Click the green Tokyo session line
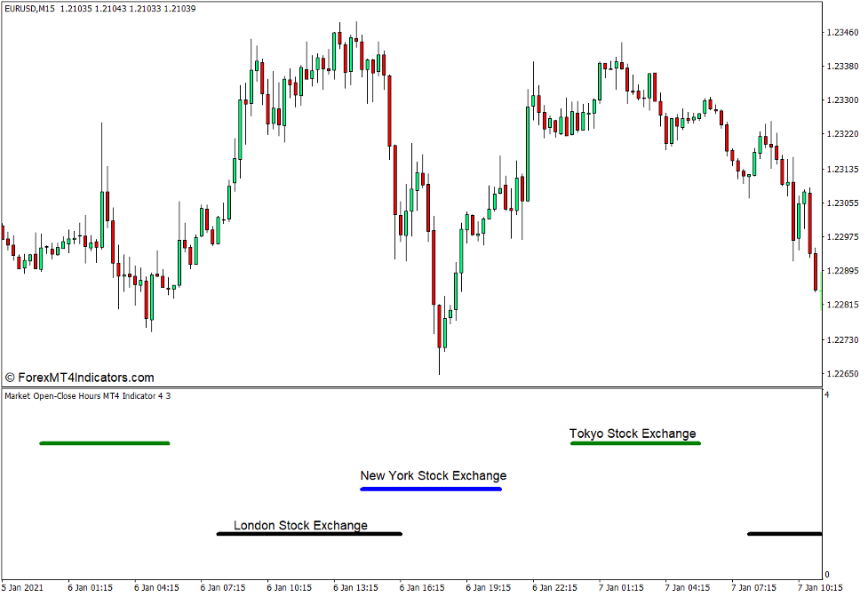Screen dimensions: 868x597 pos(635,443)
